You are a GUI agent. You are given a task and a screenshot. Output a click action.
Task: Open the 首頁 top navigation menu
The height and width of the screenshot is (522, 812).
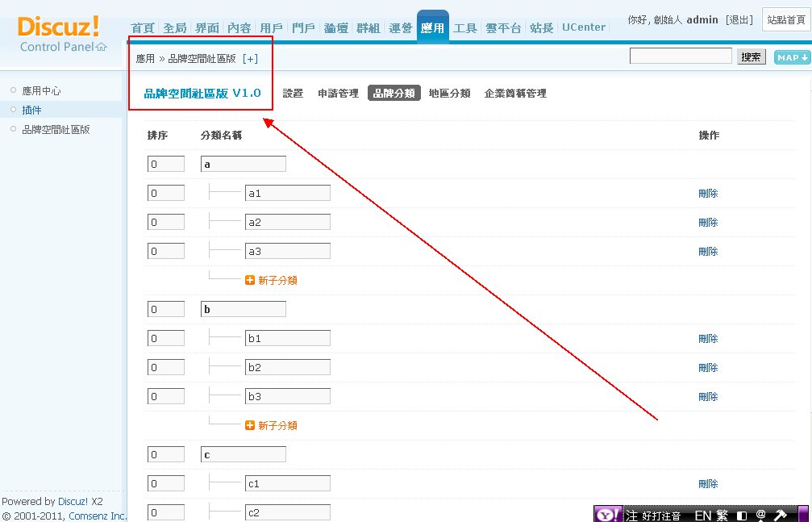coord(143,27)
